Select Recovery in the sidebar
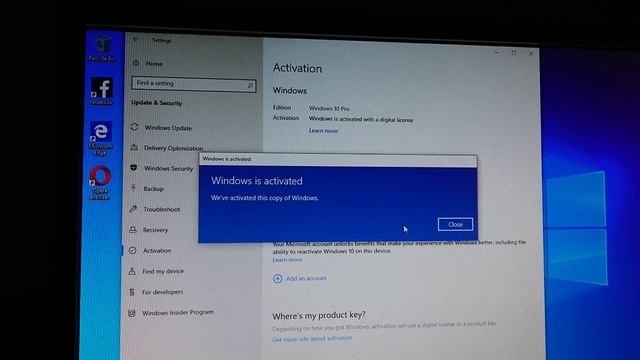 pyautogui.click(x=155, y=230)
